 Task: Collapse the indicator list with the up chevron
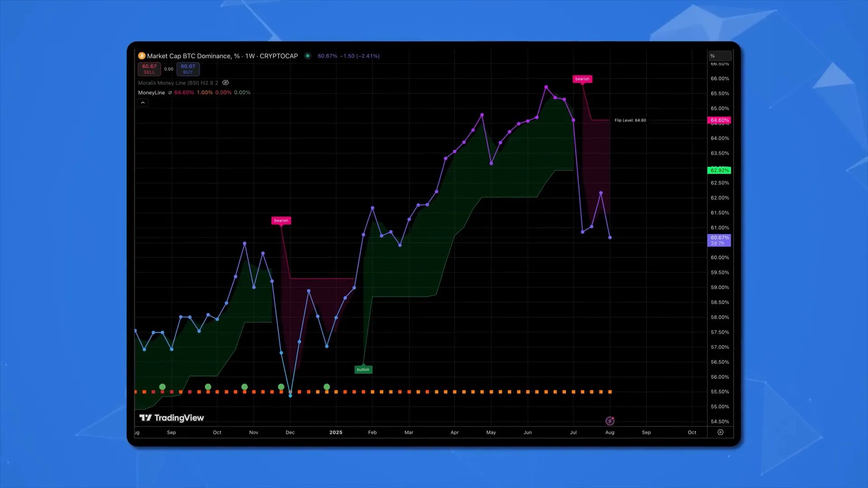pyautogui.click(x=143, y=103)
